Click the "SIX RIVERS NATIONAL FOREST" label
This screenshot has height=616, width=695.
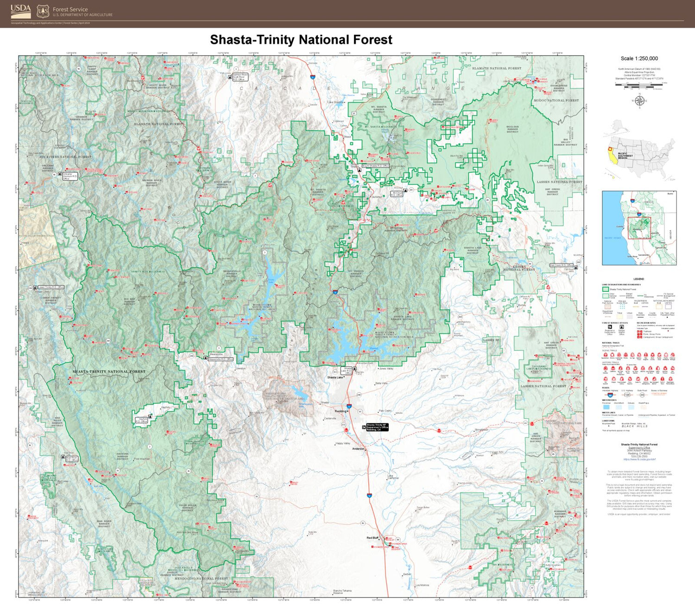pyautogui.click(x=65, y=157)
